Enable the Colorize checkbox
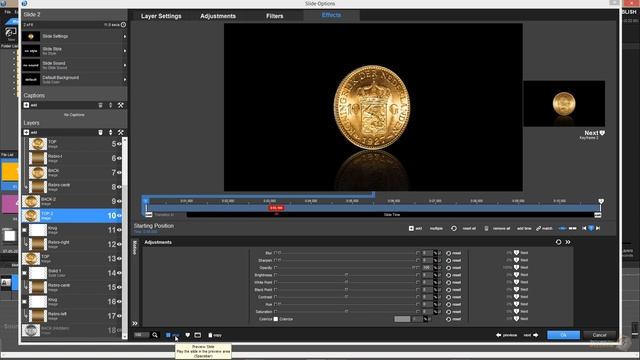This screenshot has height=360, width=640. click(x=276, y=319)
